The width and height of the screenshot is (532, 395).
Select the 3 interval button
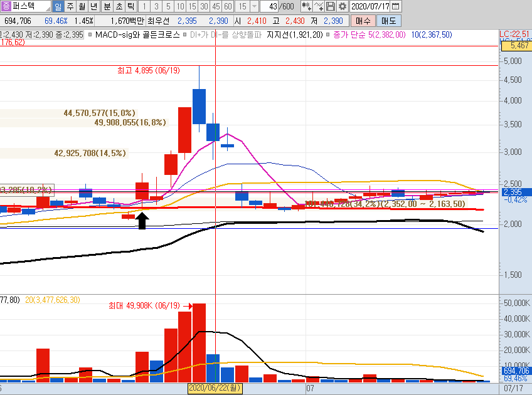[156, 6]
